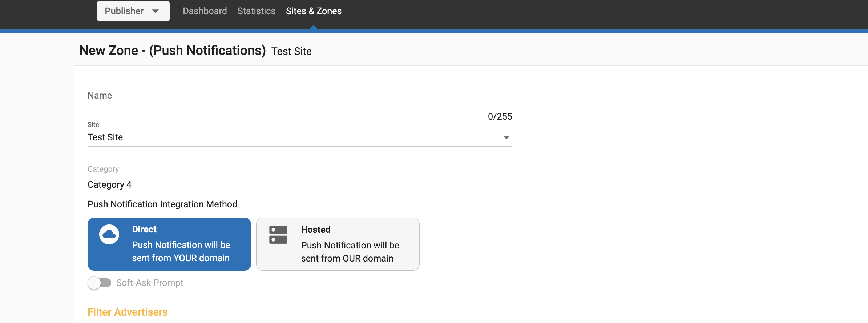
Task: Click the cloud icon in Direct option
Action: pos(109,235)
